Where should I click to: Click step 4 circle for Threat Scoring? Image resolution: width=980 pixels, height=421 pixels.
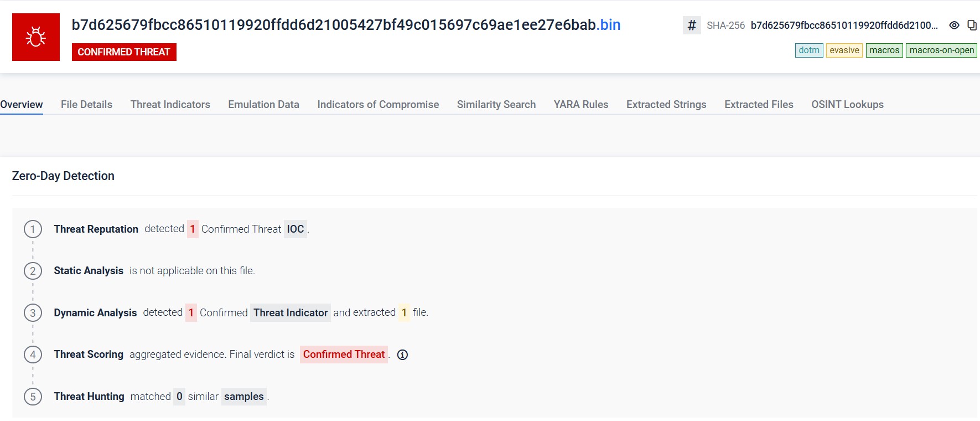click(33, 355)
